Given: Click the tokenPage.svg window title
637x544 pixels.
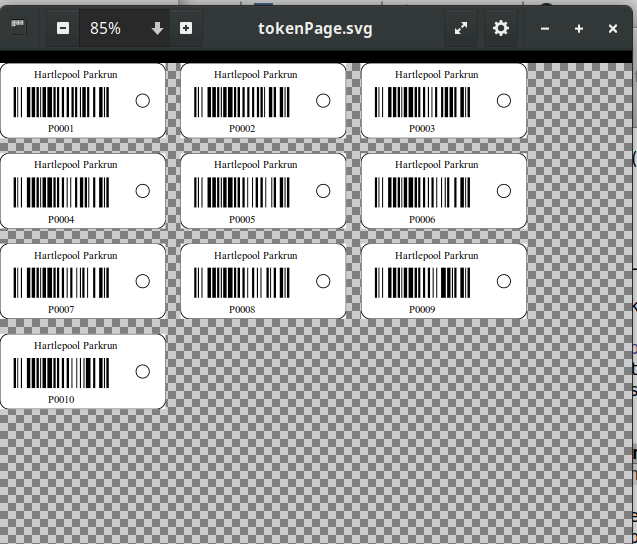Looking at the screenshot, I should tap(315, 28).
